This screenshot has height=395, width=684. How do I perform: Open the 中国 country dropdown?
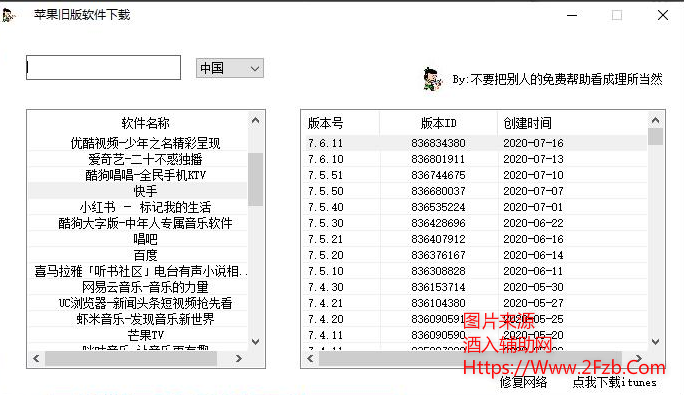click(x=229, y=68)
